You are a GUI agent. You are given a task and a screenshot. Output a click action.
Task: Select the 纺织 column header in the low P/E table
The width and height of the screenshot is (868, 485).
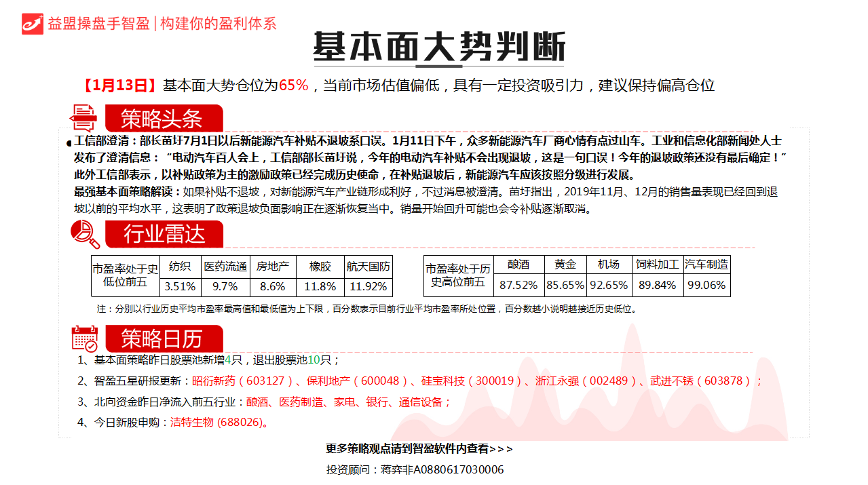pyautogui.click(x=180, y=266)
